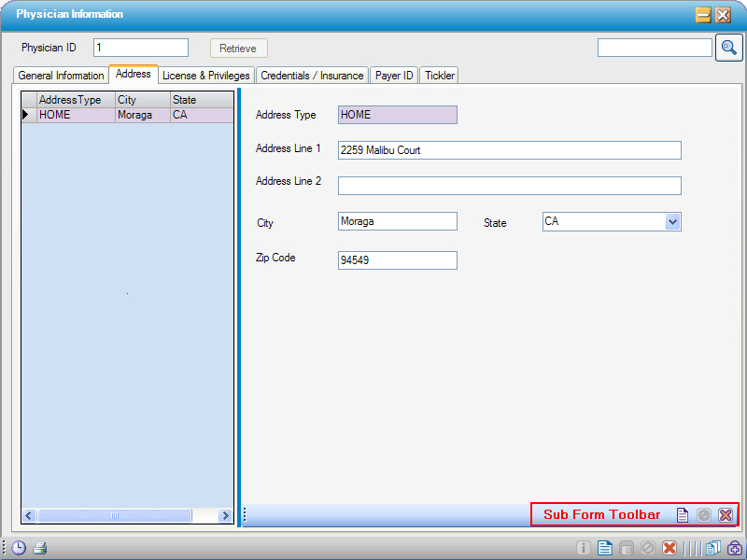The height and width of the screenshot is (560, 747).
Task: Click the exit icon with the purple cross
Action: tap(735, 548)
